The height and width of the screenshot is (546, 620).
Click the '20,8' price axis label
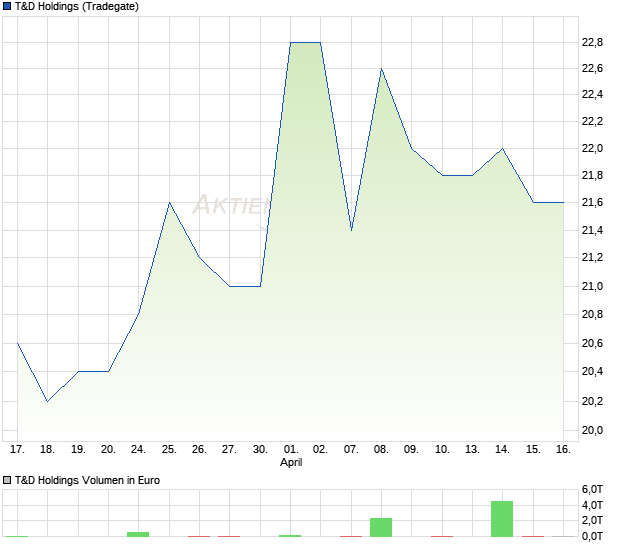[592, 314]
